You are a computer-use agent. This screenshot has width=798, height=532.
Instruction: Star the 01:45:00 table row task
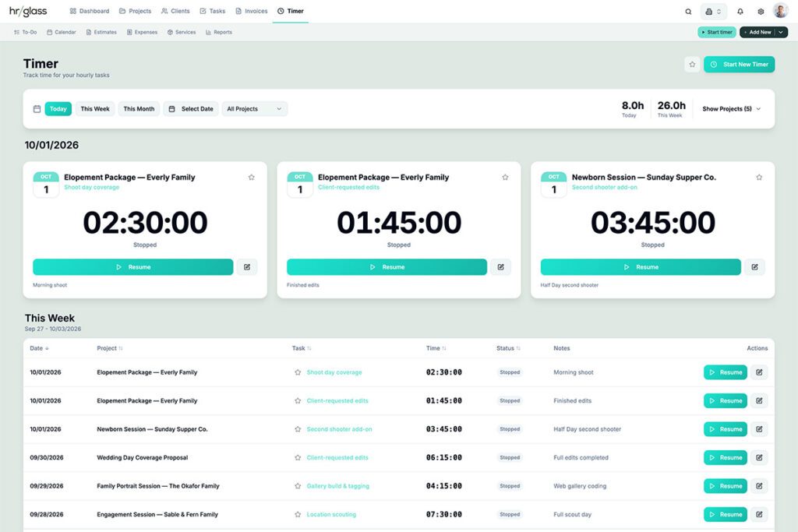coord(298,401)
